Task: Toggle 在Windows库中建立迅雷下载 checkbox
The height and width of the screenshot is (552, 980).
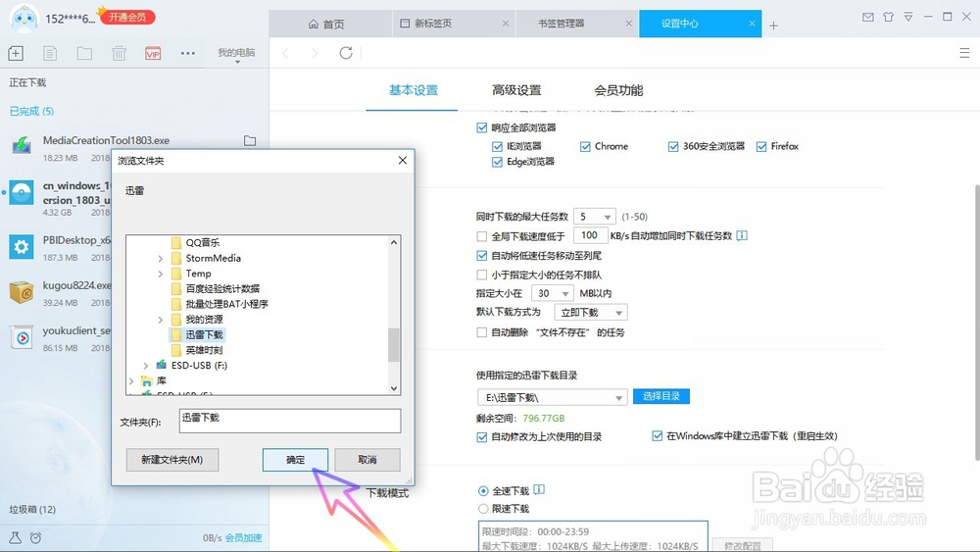Action: pyautogui.click(x=657, y=435)
